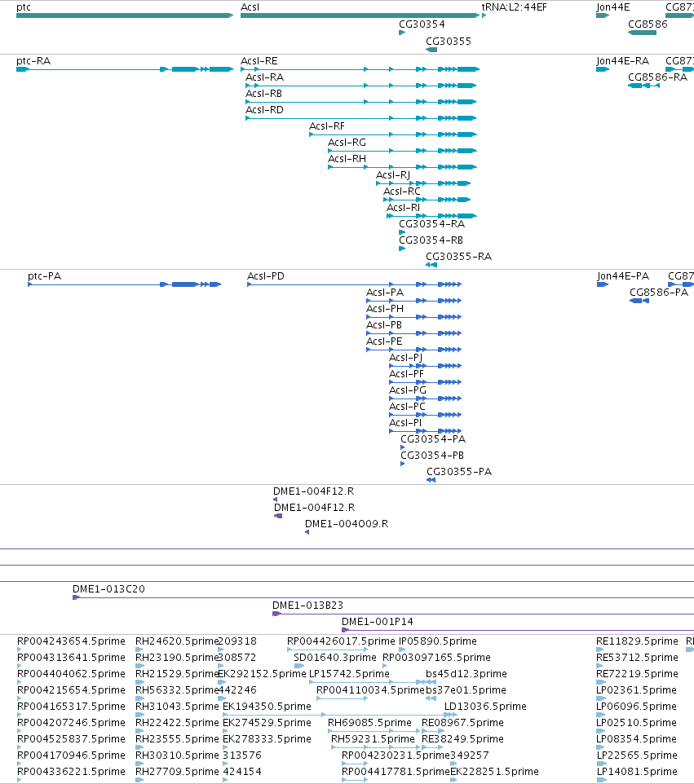Image resolution: width=694 pixels, height=784 pixels.
Task: Select EST RH69085.5prime
Action: (369, 723)
